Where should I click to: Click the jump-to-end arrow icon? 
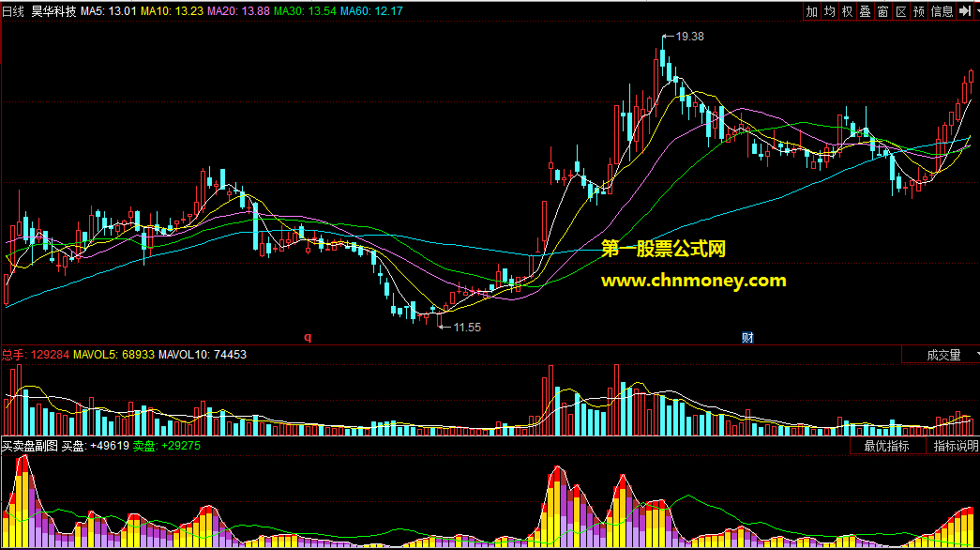[x=965, y=11]
